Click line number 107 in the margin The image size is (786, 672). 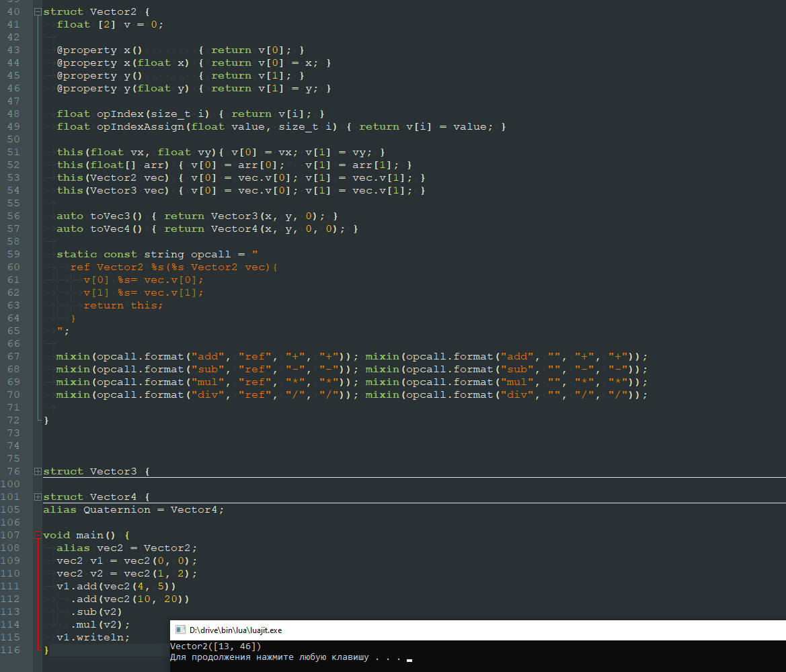pyautogui.click(x=11, y=536)
